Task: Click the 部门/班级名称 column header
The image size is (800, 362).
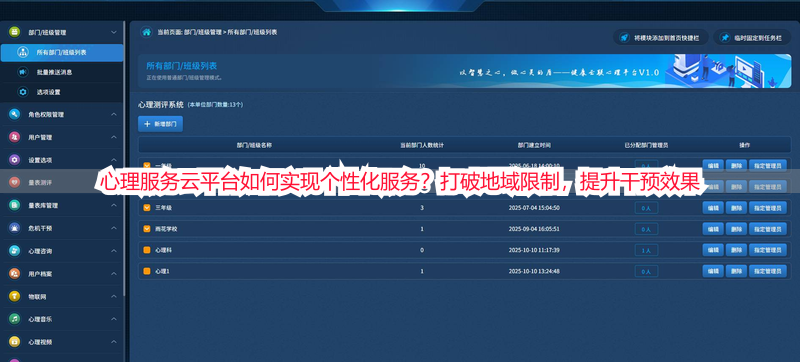Action: point(254,145)
